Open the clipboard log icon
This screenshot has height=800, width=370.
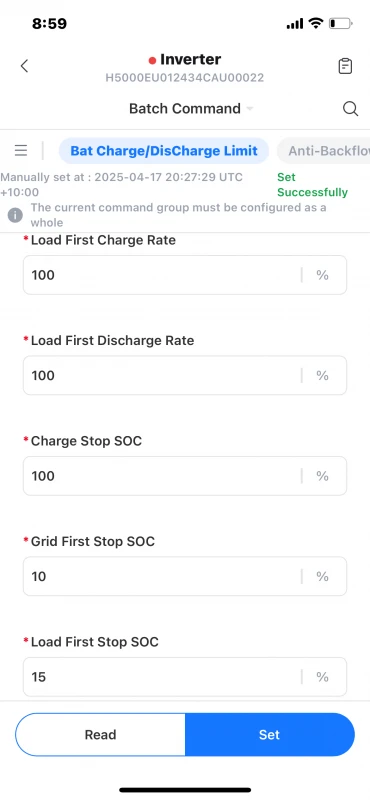coord(346,66)
